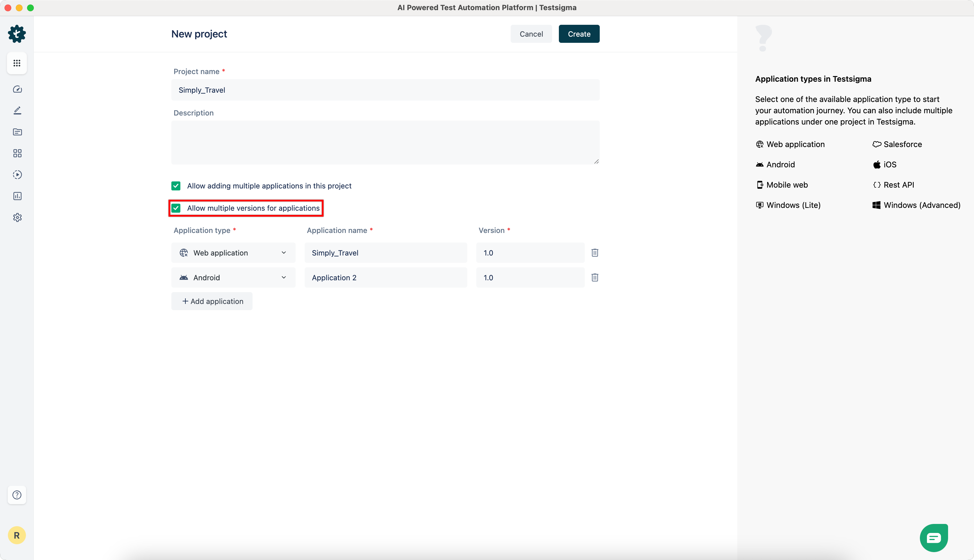974x560 pixels.
Task: Toggle Allow multiple versions for applications checkbox
Action: 176,208
